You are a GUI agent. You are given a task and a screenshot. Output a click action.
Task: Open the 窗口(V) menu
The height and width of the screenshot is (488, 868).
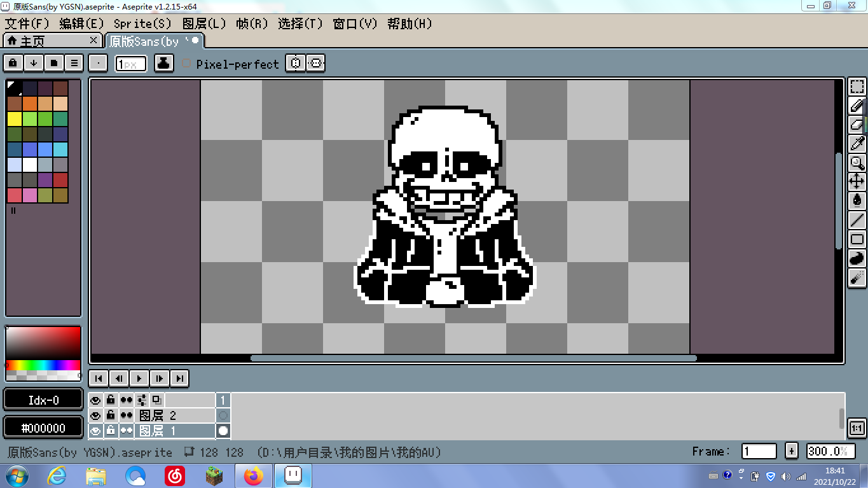(355, 24)
